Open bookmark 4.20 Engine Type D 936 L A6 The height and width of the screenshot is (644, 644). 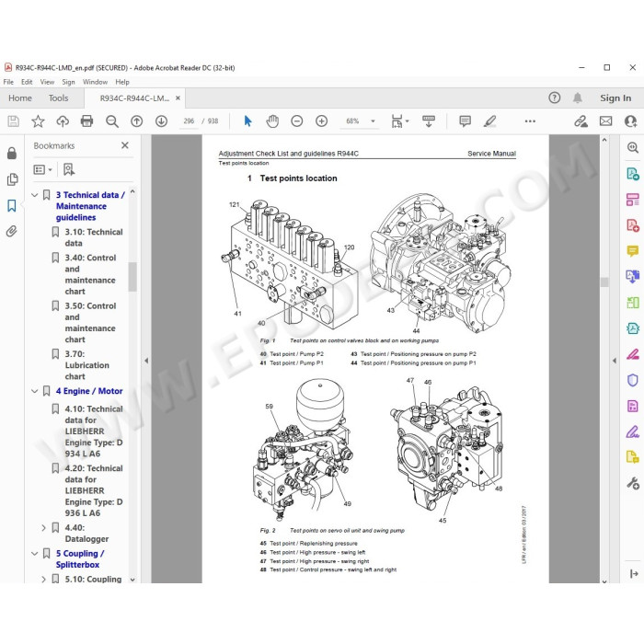[94, 490]
